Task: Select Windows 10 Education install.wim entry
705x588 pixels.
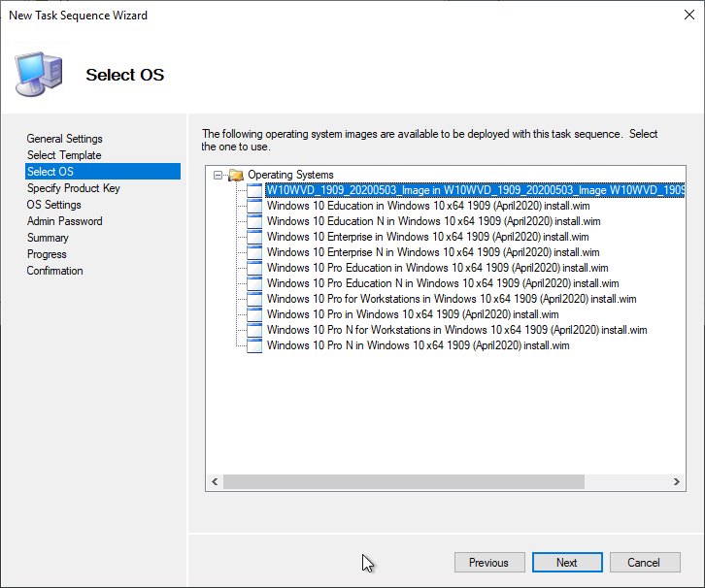Action: (428, 206)
